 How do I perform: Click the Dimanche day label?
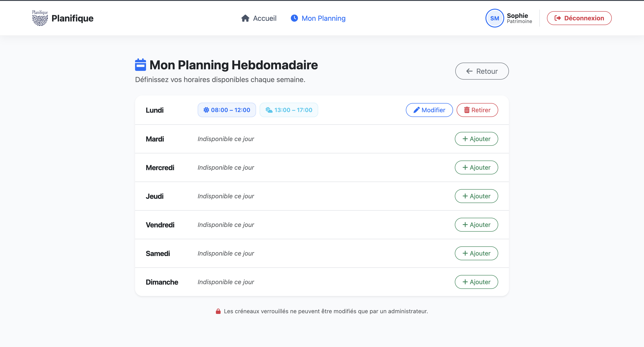pyautogui.click(x=162, y=282)
